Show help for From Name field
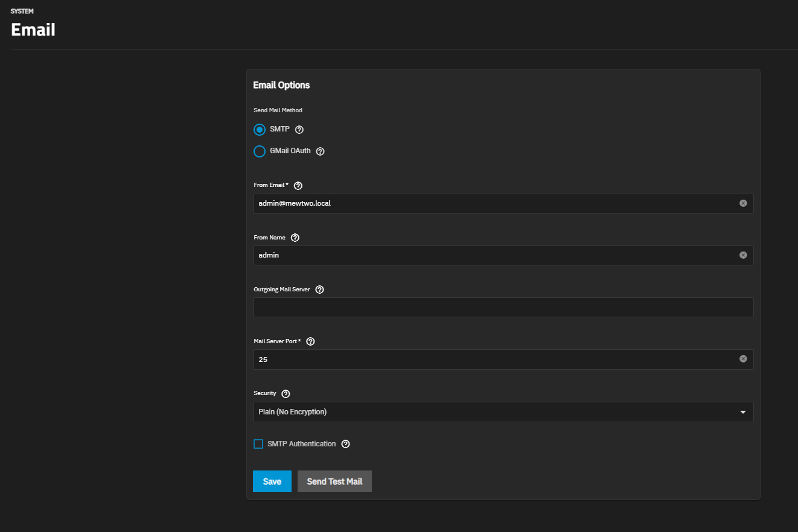This screenshot has height=532, width=798. 295,238
